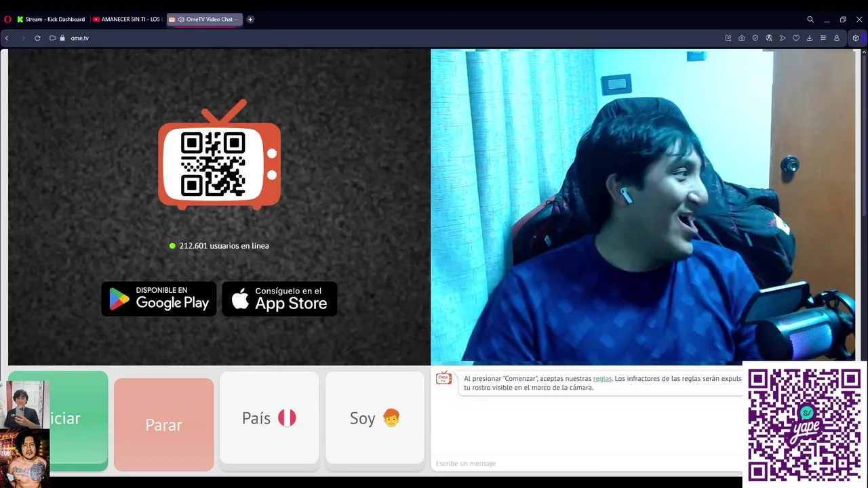Open camera permission indicator in address bar

[x=53, y=38]
